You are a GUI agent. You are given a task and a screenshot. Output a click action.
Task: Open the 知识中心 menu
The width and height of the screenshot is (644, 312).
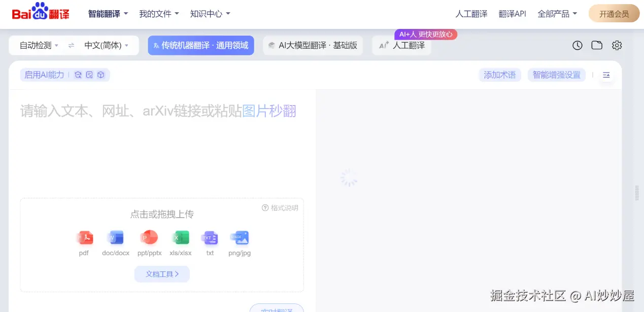pyautogui.click(x=210, y=14)
